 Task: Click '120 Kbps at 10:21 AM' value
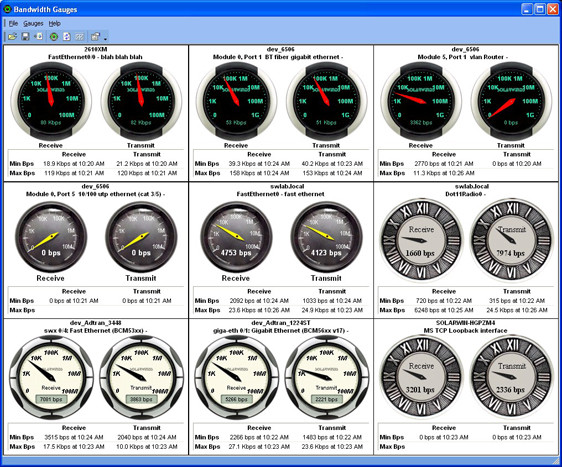click(147, 173)
